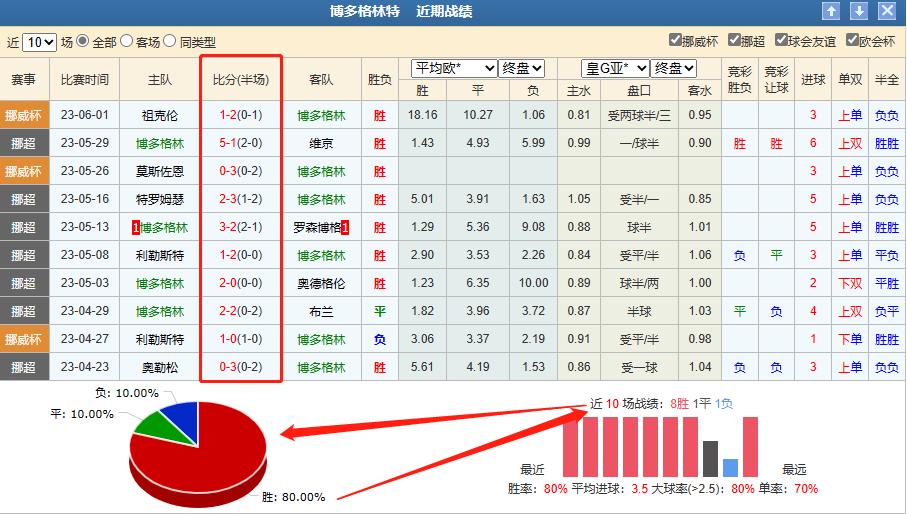Click score 1-0(1-0) on 23-04-27 row
The width and height of the screenshot is (907, 514).
click(x=241, y=338)
